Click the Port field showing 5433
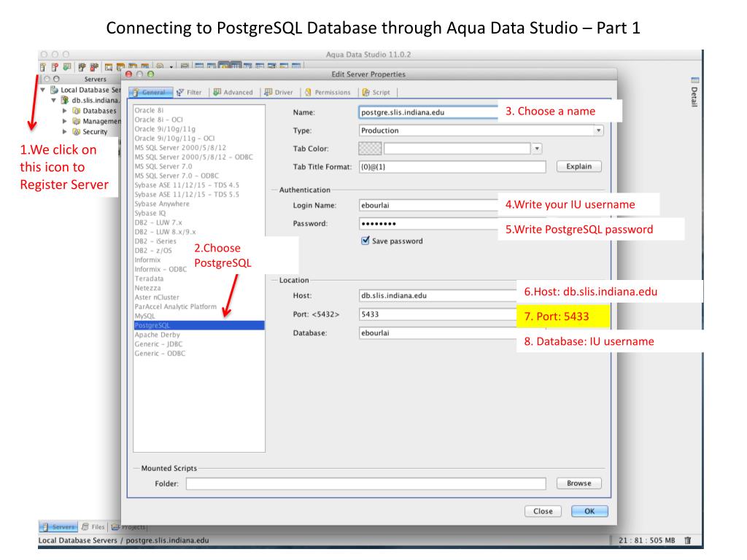The width and height of the screenshot is (747, 560). tap(438, 314)
